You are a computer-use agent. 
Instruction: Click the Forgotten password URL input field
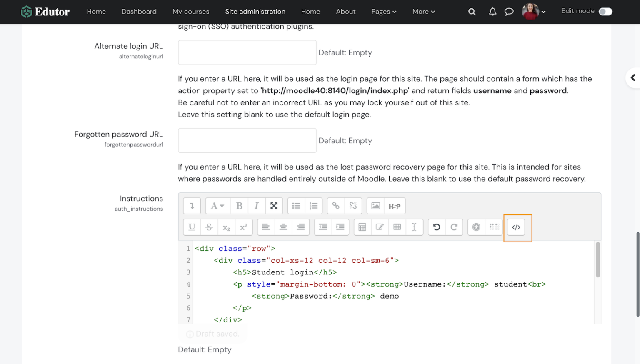[247, 140]
